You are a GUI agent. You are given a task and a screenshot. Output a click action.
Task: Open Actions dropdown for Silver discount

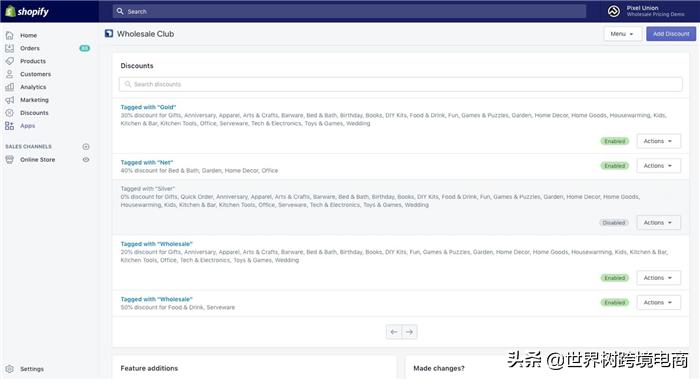point(658,222)
